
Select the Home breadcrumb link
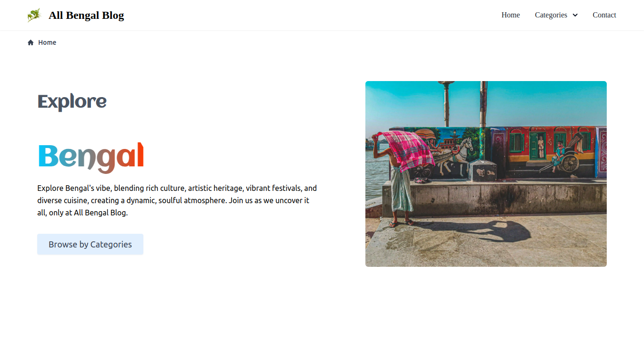47,42
